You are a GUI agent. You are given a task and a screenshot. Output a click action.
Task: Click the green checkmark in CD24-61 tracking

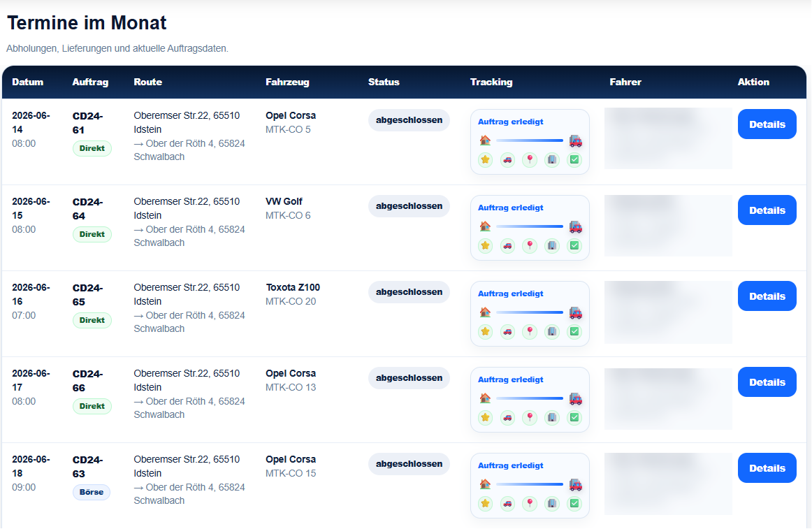[x=574, y=159]
